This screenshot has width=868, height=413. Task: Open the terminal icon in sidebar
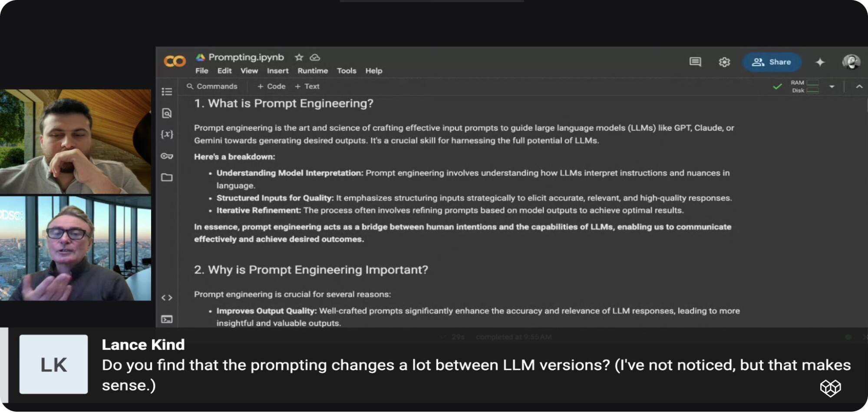tap(167, 320)
